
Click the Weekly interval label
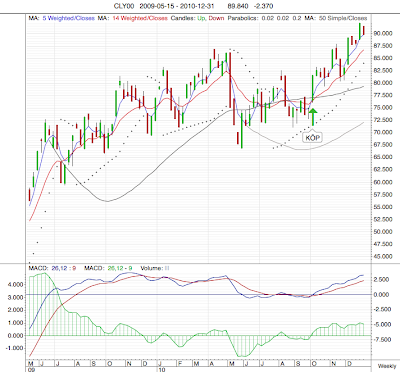click(387, 366)
